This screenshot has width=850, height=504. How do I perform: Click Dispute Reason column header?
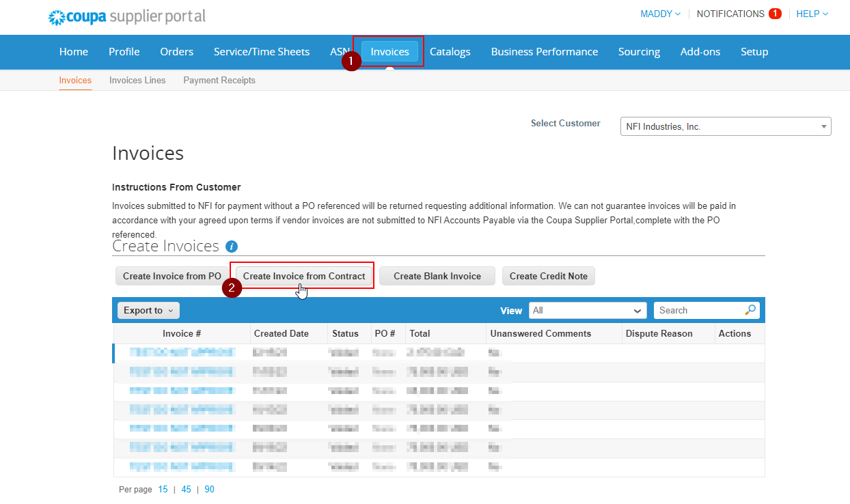(659, 334)
